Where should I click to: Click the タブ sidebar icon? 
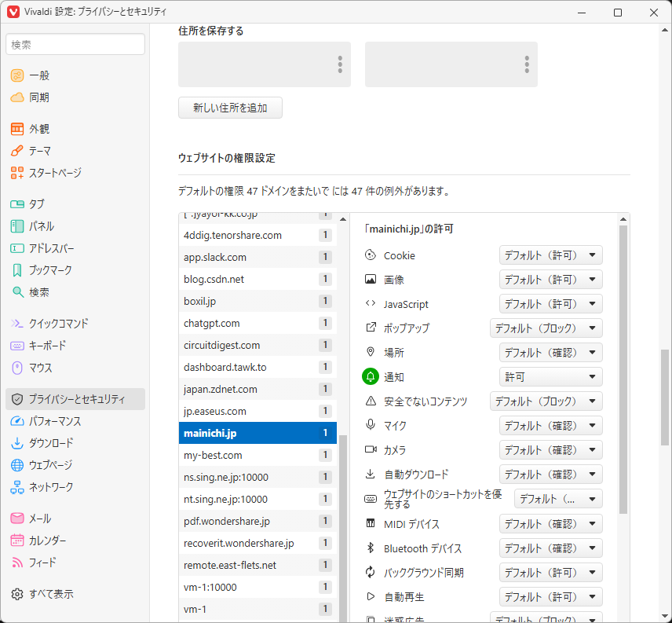17,204
